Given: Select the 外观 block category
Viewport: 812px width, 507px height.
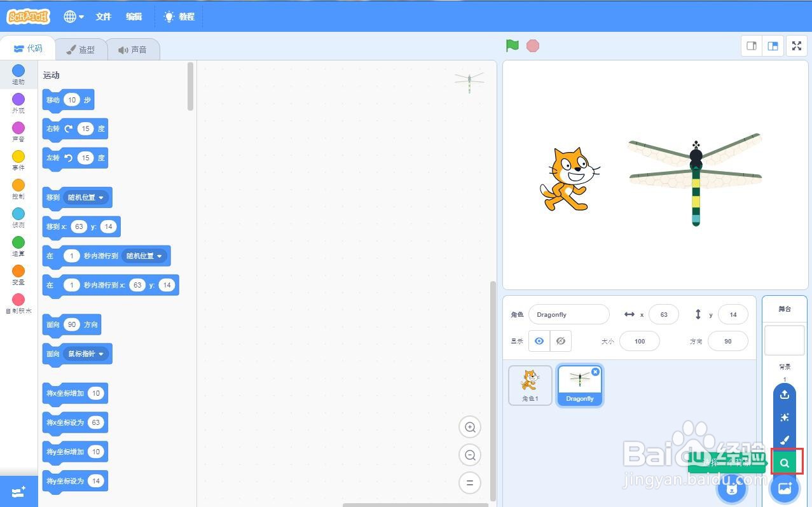Looking at the screenshot, I should pos(18,103).
